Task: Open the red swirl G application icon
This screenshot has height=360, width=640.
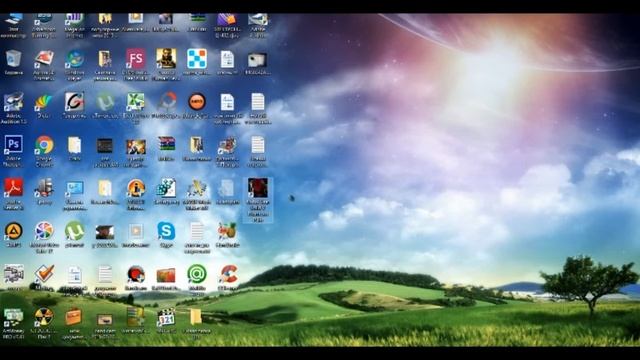Action: coord(75,102)
